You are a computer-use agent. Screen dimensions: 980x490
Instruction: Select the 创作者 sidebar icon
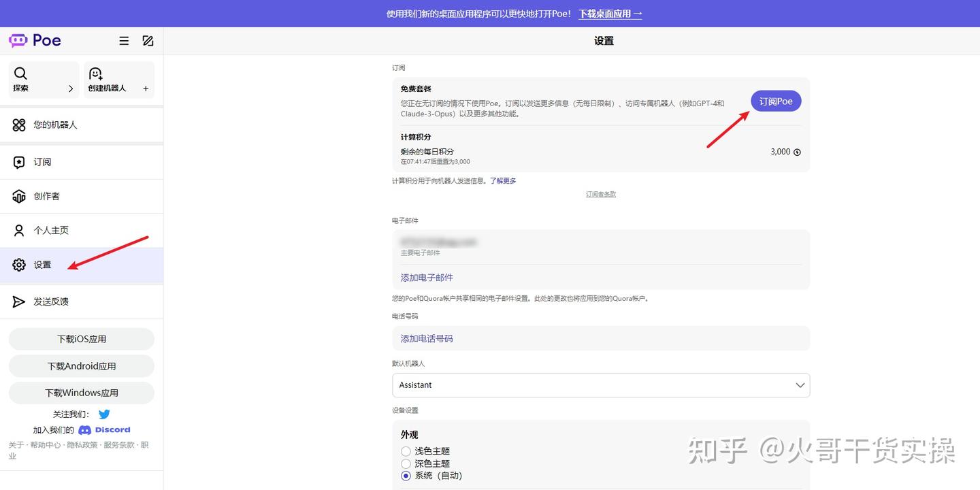[x=19, y=196]
